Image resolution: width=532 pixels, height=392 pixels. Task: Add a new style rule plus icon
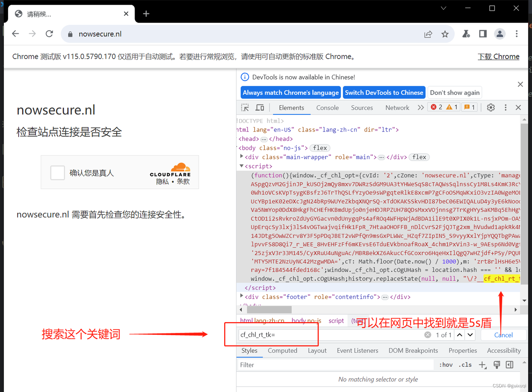coord(482,365)
